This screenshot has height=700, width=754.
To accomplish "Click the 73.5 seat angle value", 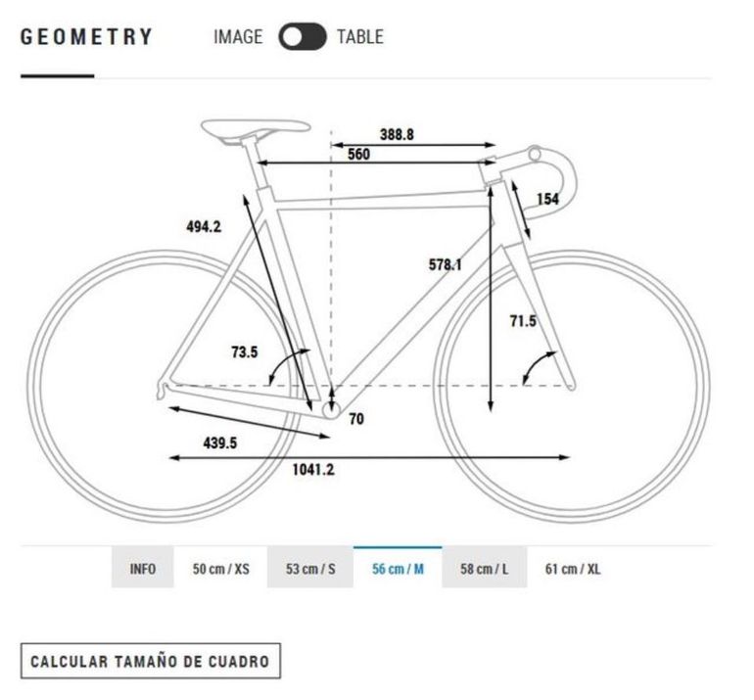I will click(244, 352).
